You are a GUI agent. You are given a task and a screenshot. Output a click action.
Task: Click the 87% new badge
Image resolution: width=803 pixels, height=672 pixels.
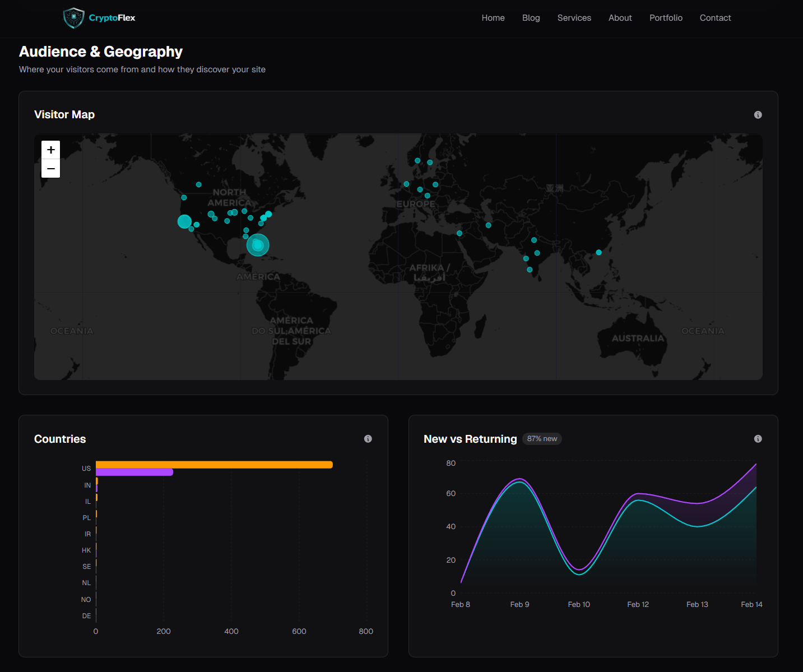pos(542,439)
